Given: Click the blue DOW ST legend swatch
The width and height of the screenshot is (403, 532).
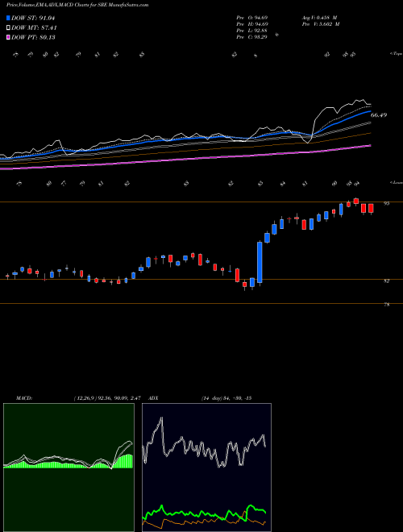Looking at the screenshot, I should tap(8, 18).
